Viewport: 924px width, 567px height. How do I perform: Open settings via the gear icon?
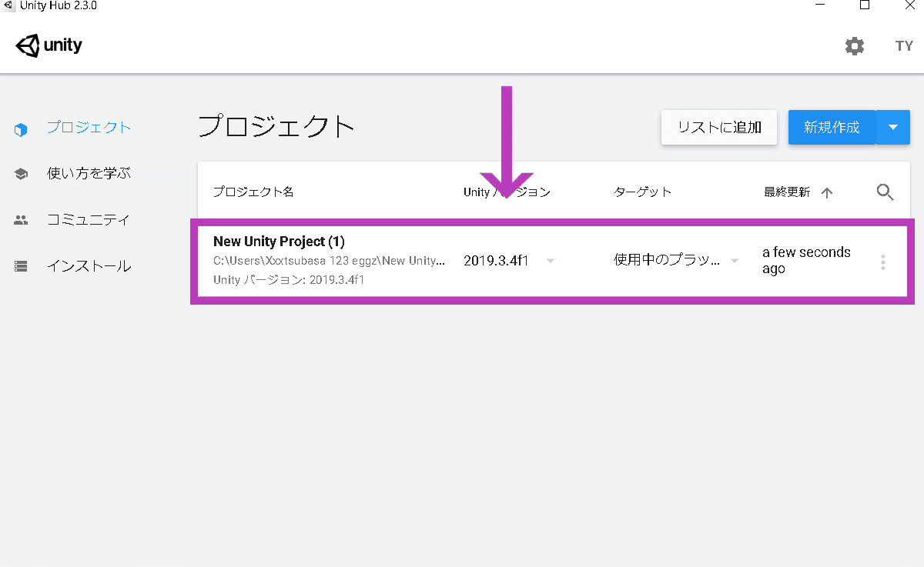[855, 46]
